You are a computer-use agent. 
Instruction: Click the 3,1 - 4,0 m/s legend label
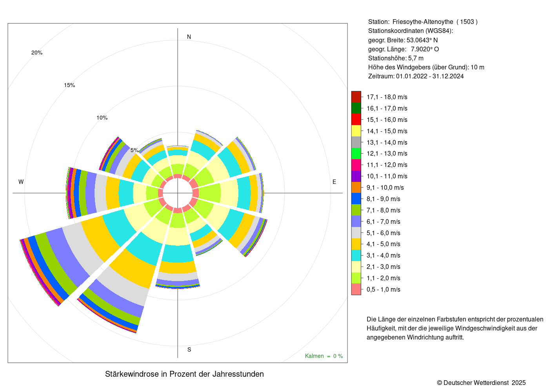[384, 255]
